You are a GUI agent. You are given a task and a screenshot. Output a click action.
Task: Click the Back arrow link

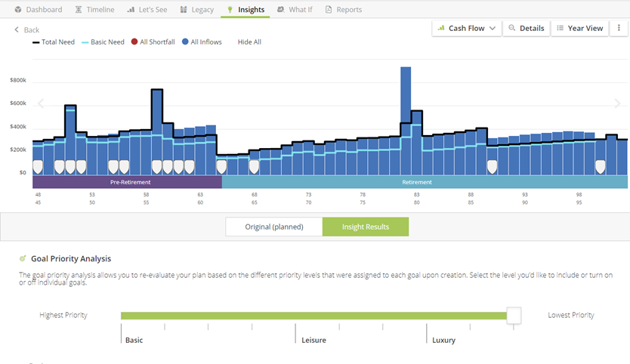27,29
